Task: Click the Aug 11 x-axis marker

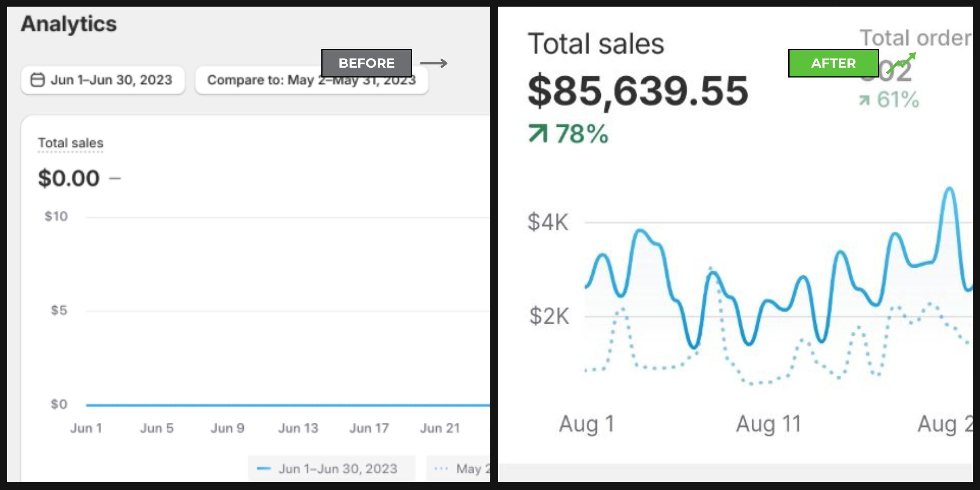Action: 768,424
